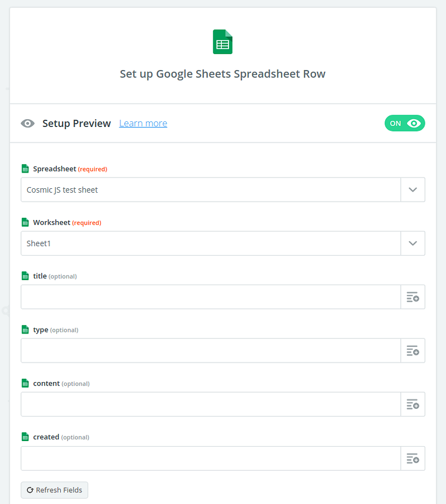Screen dimensions: 446x504
Task: Click into the created input field
Action: [x=211, y=458]
